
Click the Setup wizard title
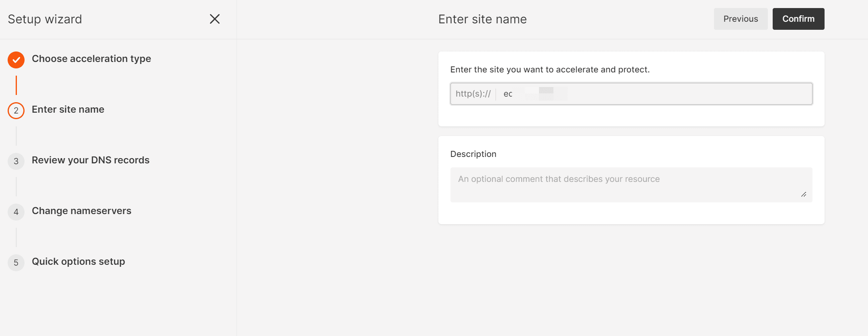(x=45, y=19)
